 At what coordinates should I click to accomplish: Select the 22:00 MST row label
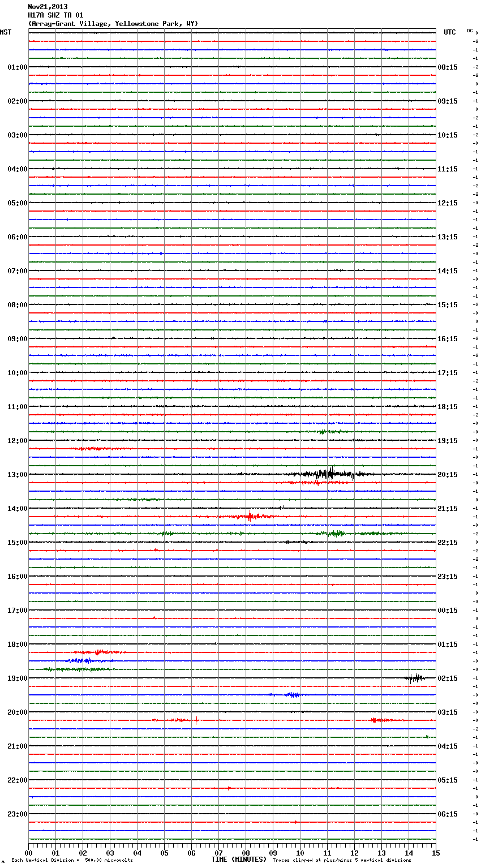17,780
